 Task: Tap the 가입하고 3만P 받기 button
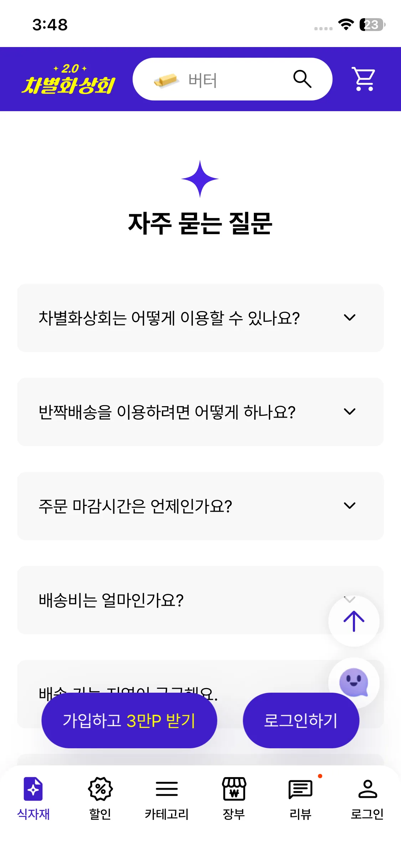tap(129, 720)
